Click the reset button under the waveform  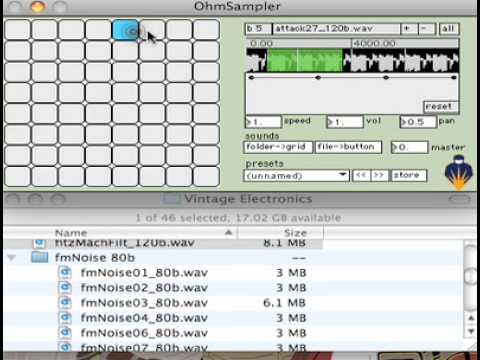[441, 107]
